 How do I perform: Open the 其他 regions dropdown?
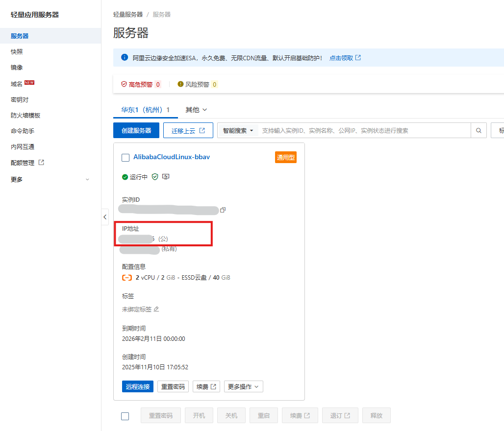196,110
